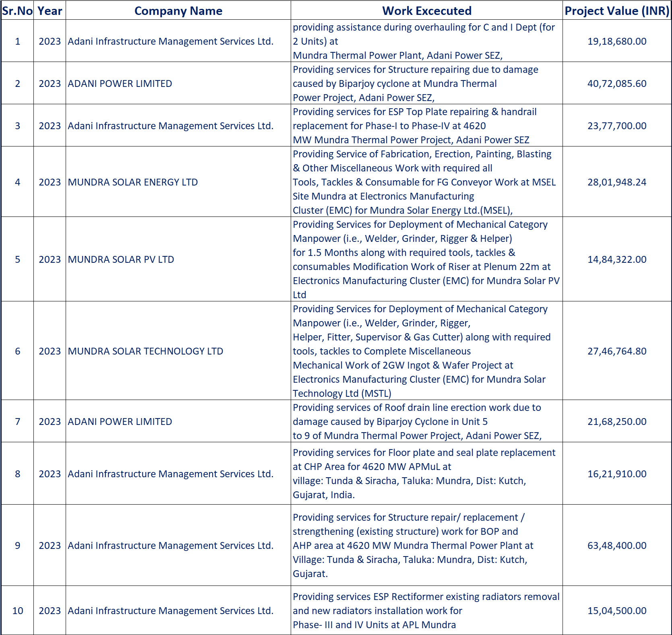
Task: Click project value 27,46,764.80
Action: 617,351
